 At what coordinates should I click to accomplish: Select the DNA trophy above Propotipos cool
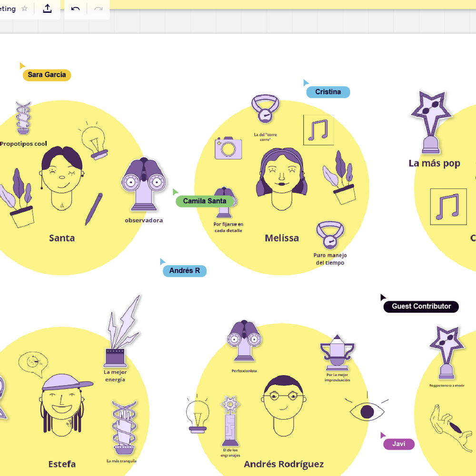coord(23,118)
